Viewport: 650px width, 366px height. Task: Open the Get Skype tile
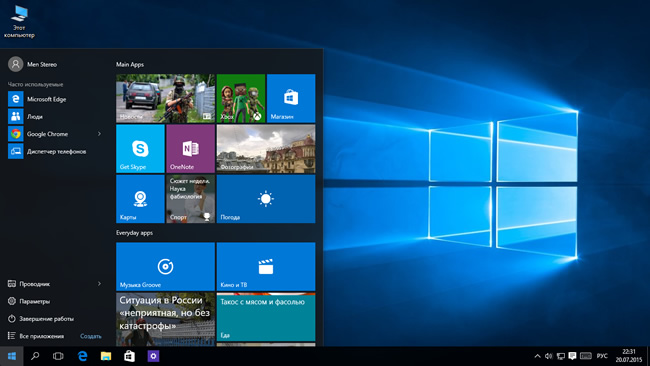pos(140,148)
